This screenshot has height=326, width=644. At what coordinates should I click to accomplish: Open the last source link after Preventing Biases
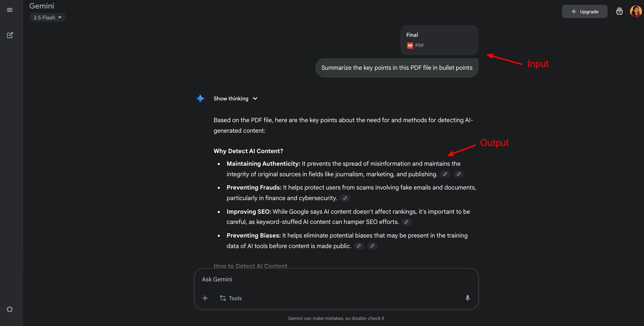(x=372, y=246)
